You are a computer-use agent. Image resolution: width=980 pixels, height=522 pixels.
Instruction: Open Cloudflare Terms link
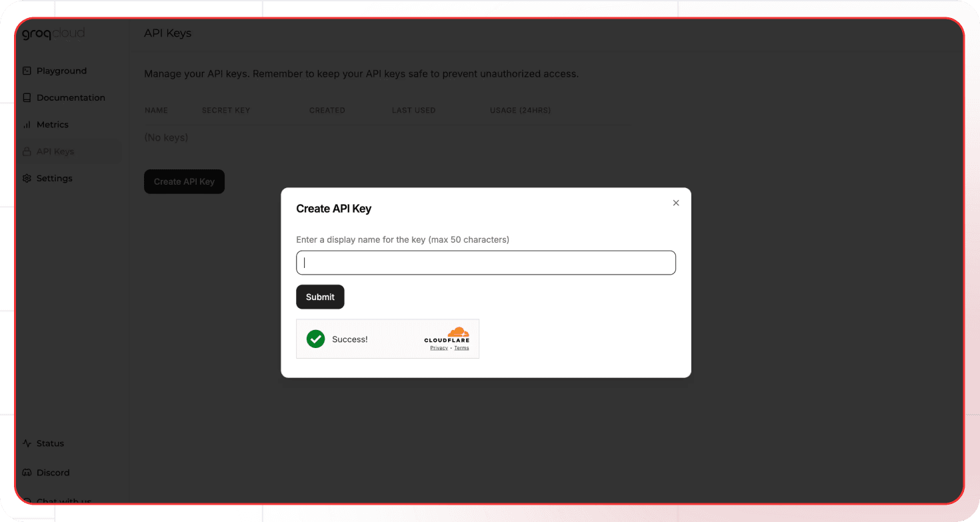coord(461,348)
